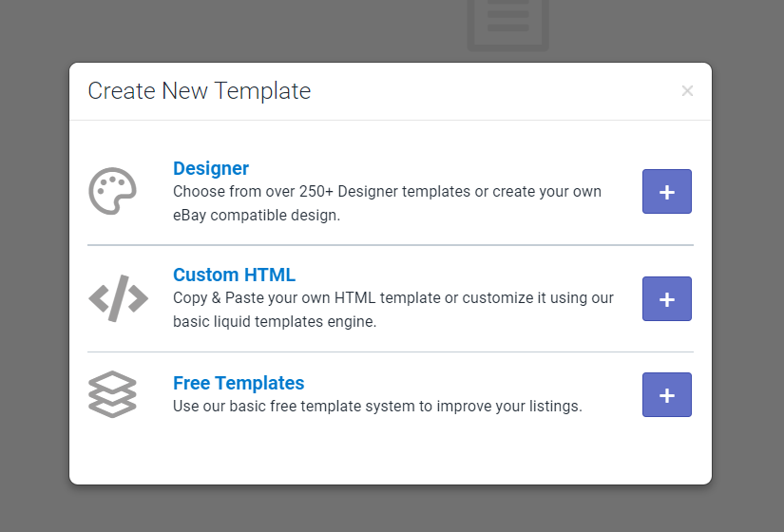The width and height of the screenshot is (784, 532).
Task: Click the divider line between Designer and Custom HTML
Action: [390, 245]
